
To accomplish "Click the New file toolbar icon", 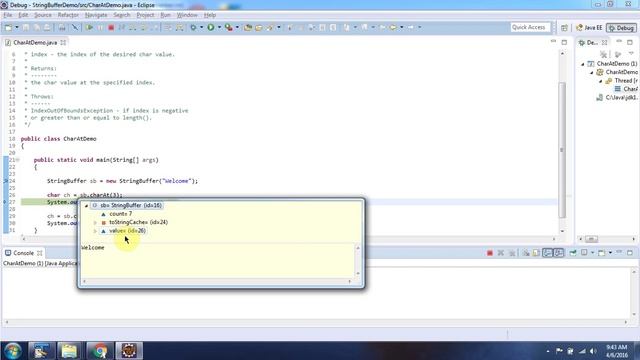I will pyautogui.click(x=8, y=27).
